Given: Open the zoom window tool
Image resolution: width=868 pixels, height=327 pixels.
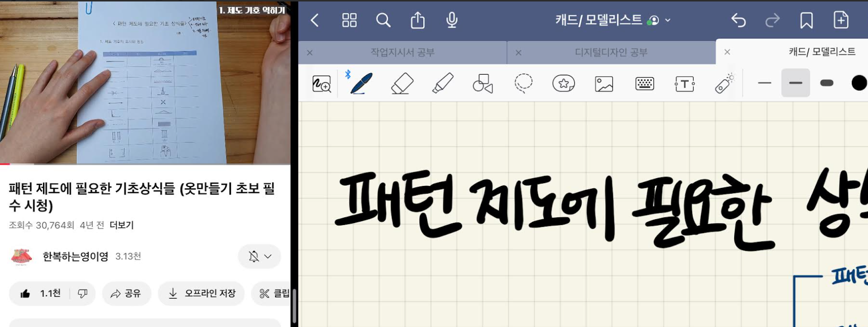Looking at the screenshot, I should pyautogui.click(x=322, y=84).
